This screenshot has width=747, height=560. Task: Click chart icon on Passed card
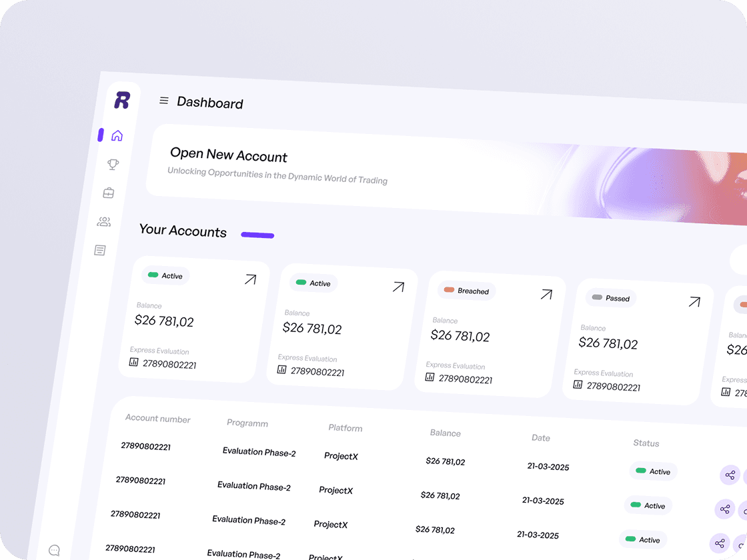point(578,384)
